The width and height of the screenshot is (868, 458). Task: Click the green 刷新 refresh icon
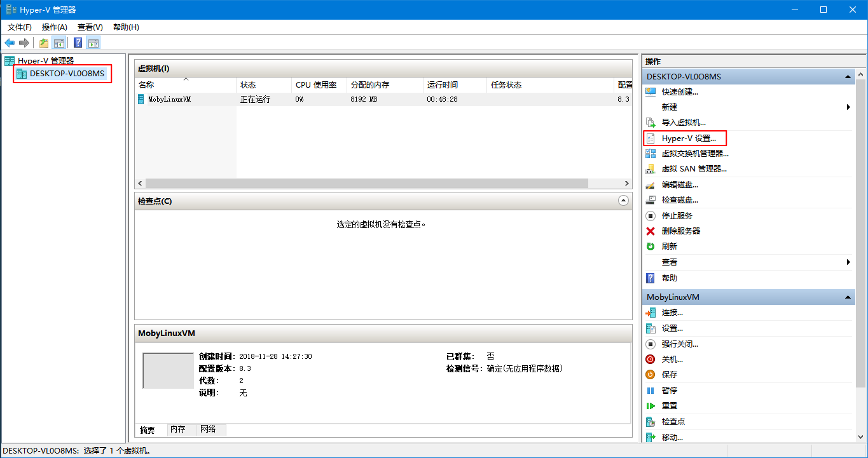[651, 246]
